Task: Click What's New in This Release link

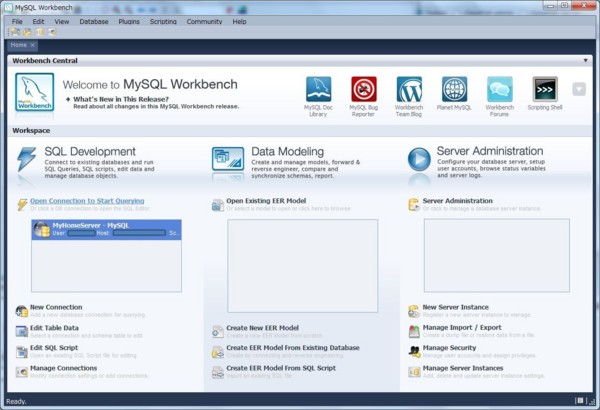Action: coord(121,99)
